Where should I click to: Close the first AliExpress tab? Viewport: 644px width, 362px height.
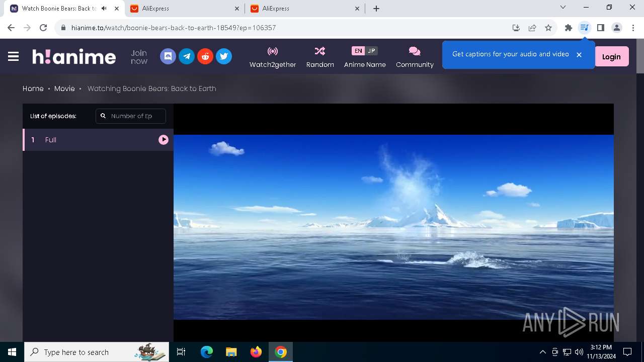click(237, 9)
